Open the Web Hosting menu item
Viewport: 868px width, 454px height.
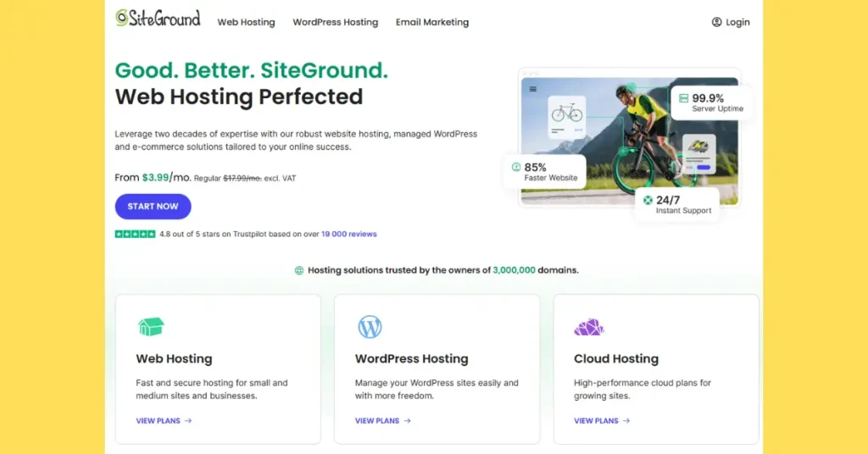coord(246,22)
